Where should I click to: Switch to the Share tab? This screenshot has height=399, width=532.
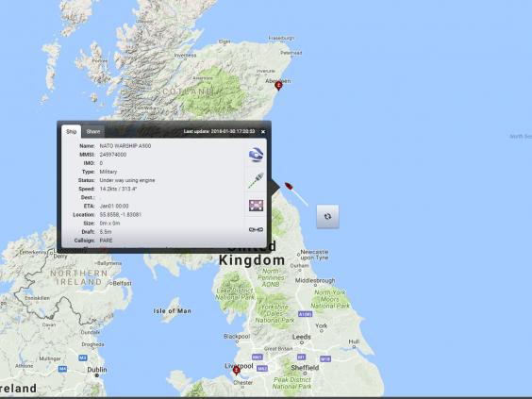pyautogui.click(x=93, y=131)
